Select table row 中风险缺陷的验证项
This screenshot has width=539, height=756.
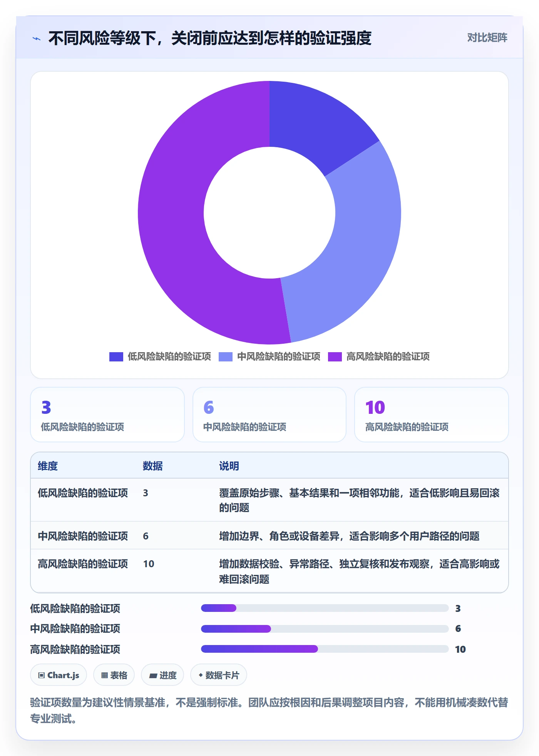pos(269,536)
